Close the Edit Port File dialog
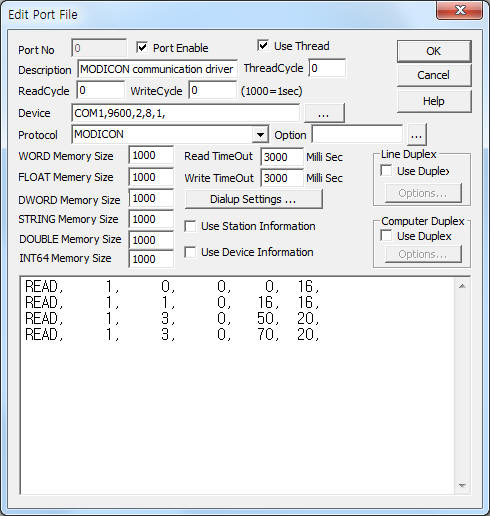The width and height of the screenshot is (490, 516). (460, 10)
